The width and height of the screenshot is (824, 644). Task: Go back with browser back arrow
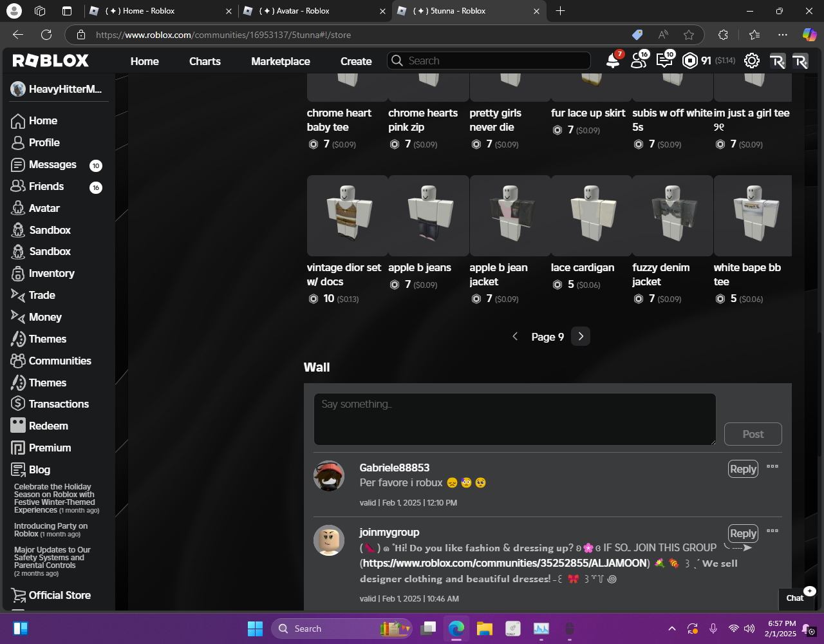[x=18, y=35]
